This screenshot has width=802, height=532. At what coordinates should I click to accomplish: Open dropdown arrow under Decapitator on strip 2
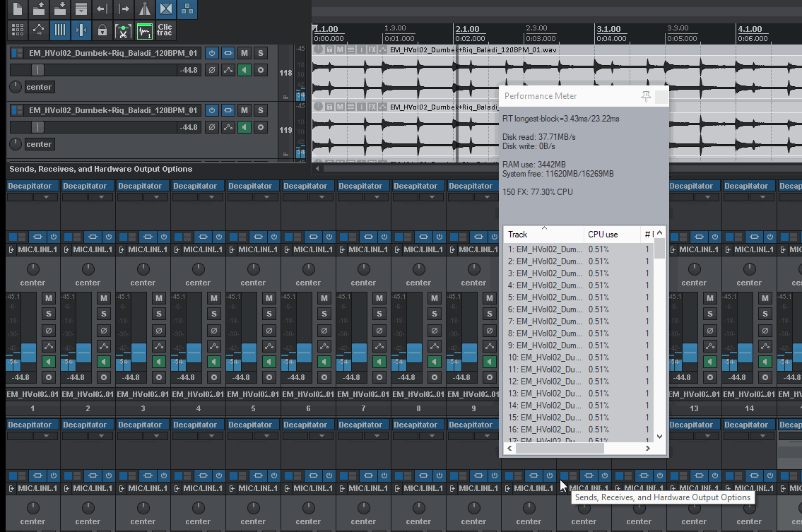[x=101, y=197]
